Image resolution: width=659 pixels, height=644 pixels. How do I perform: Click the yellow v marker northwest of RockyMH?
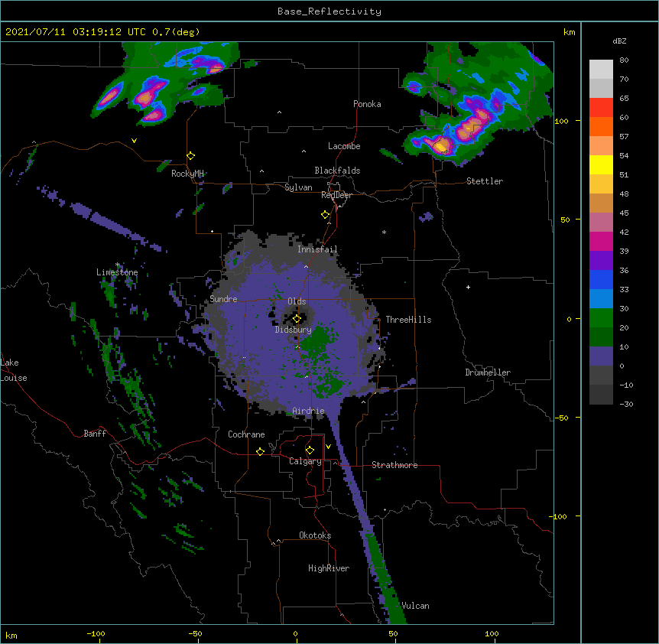134,141
